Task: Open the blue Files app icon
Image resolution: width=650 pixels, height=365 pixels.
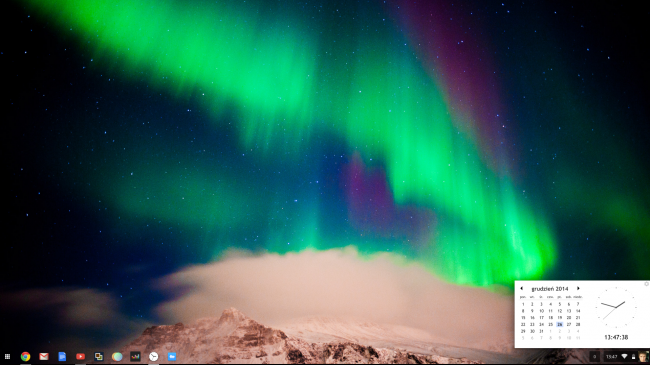Action: tap(172, 356)
